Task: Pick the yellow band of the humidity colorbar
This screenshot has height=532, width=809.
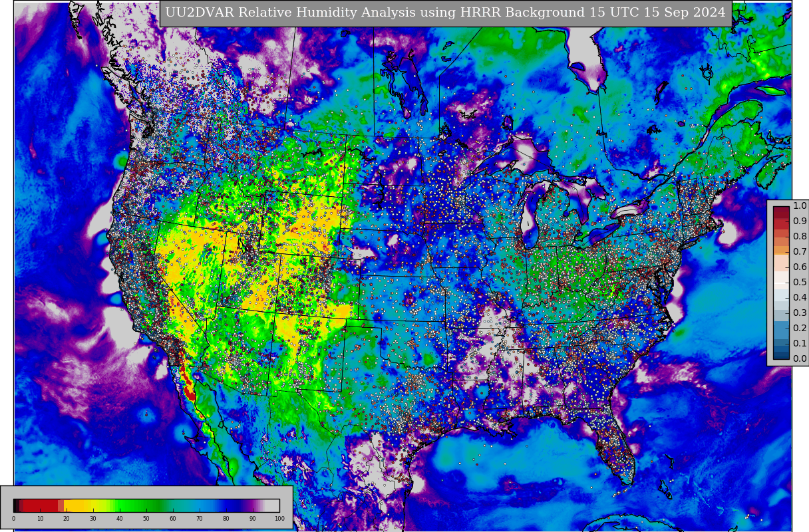Action: tap(80, 505)
